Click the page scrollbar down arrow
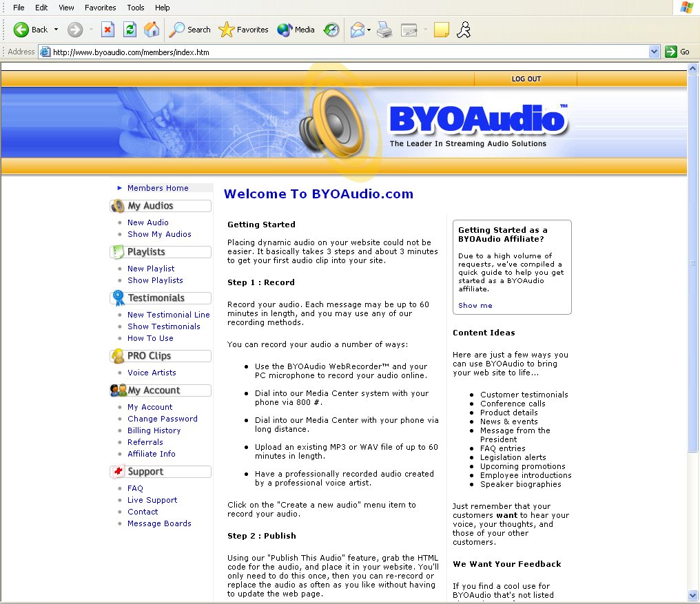Image resolution: width=700 pixels, height=604 pixels. tap(692, 595)
